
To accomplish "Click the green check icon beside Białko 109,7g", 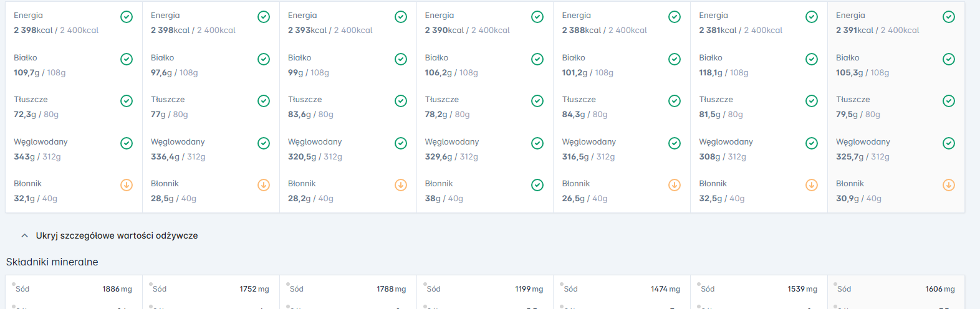I will 127,59.
